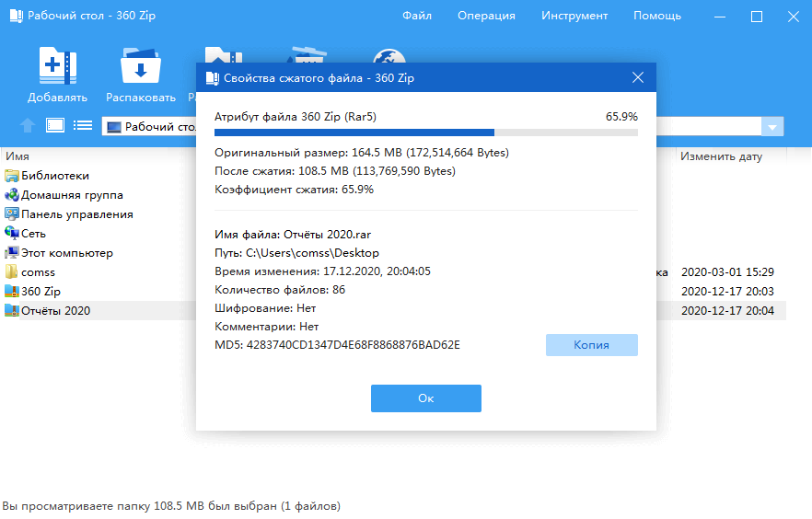
Task: Click the Панель управления icon
Action: coord(11,214)
